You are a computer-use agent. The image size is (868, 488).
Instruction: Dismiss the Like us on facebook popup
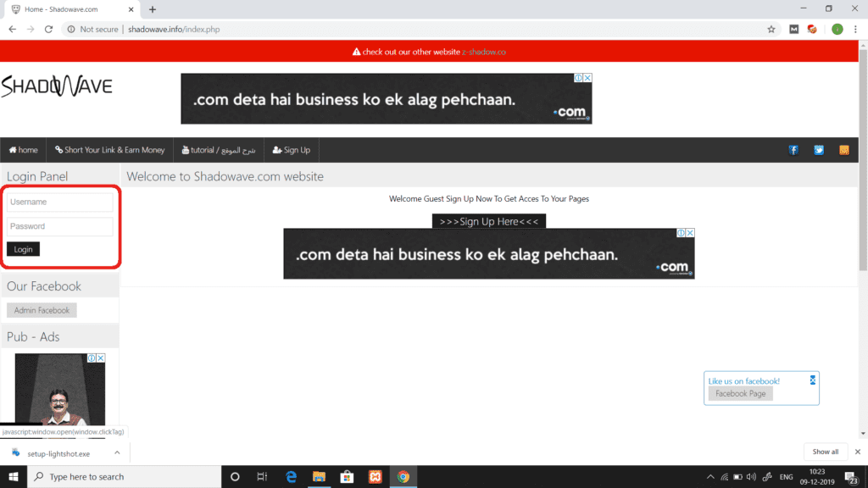coord(813,380)
